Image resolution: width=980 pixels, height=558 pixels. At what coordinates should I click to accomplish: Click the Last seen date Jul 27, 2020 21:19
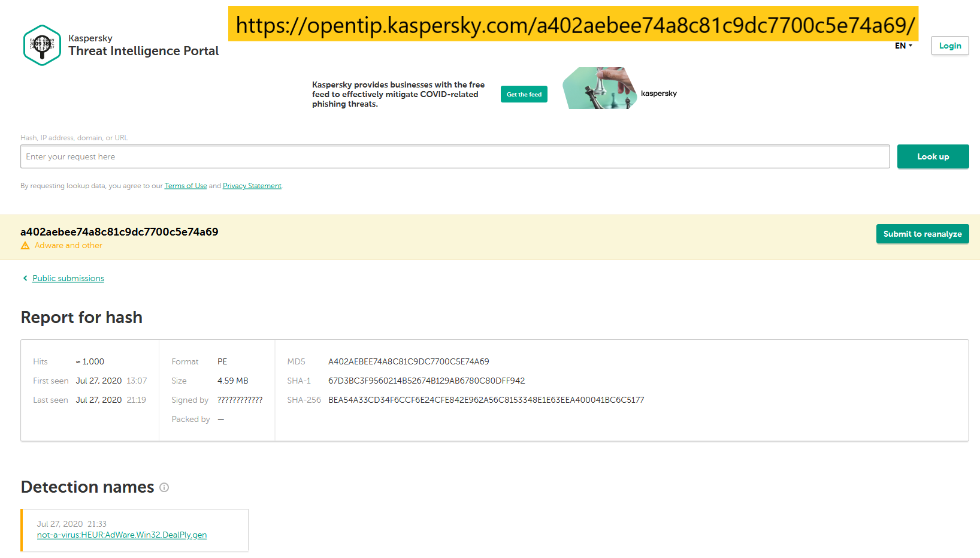point(111,400)
